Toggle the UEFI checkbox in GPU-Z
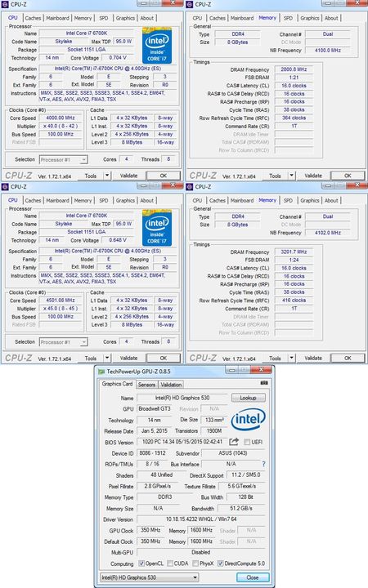Viewport: 368px width, 588px height. pyautogui.click(x=247, y=442)
